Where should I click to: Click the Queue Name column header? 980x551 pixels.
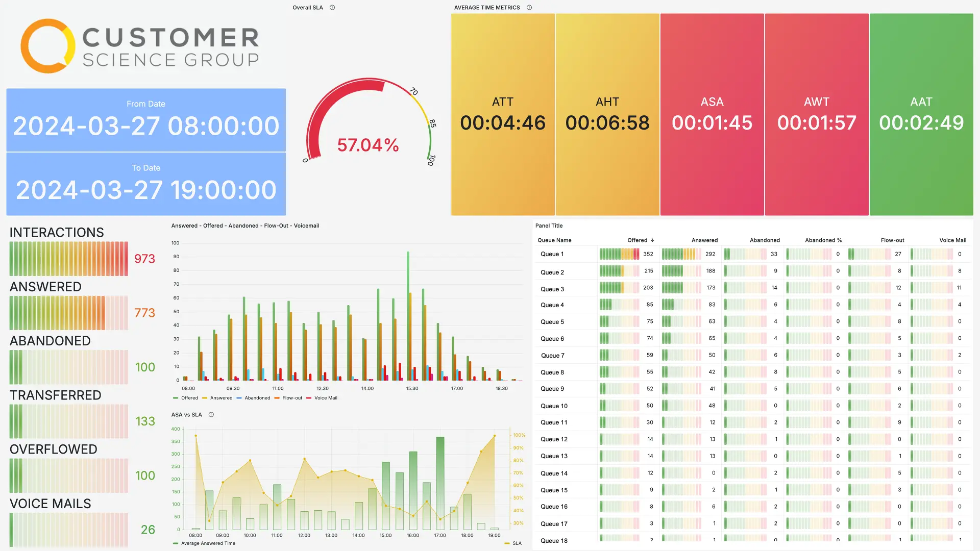coord(554,240)
